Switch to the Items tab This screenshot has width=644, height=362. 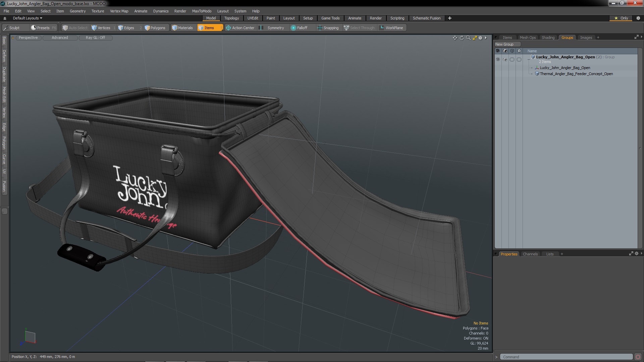point(507,38)
